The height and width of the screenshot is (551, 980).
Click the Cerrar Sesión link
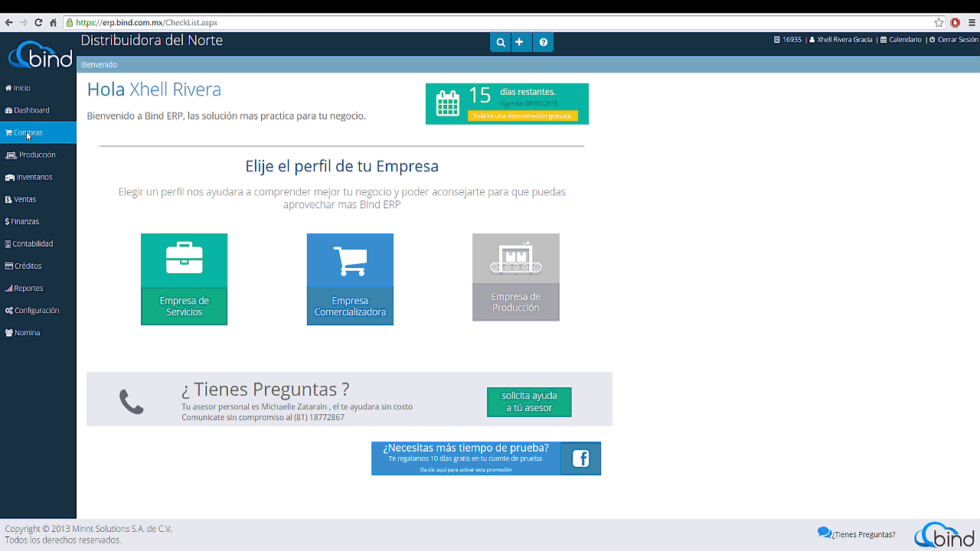click(x=954, y=40)
